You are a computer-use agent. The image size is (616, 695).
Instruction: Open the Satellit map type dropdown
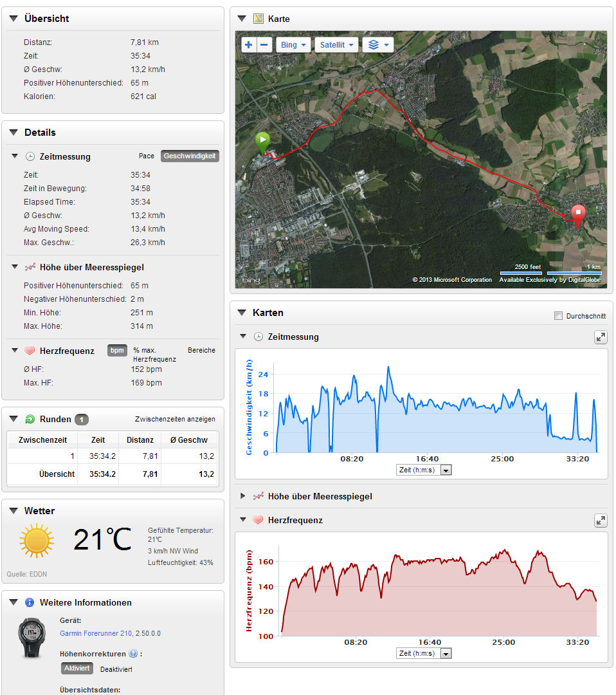tap(337, 45)
